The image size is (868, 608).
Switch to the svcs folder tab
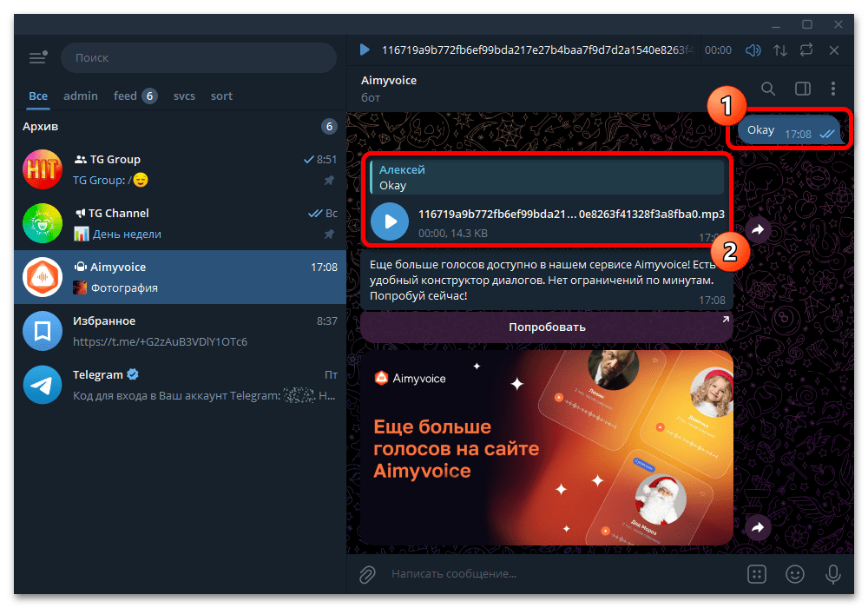pos(184,96)
